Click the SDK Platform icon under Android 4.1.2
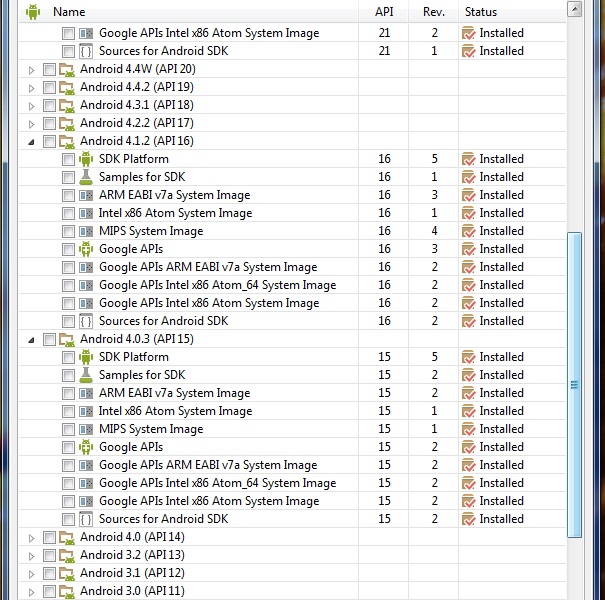 [86, 159]
